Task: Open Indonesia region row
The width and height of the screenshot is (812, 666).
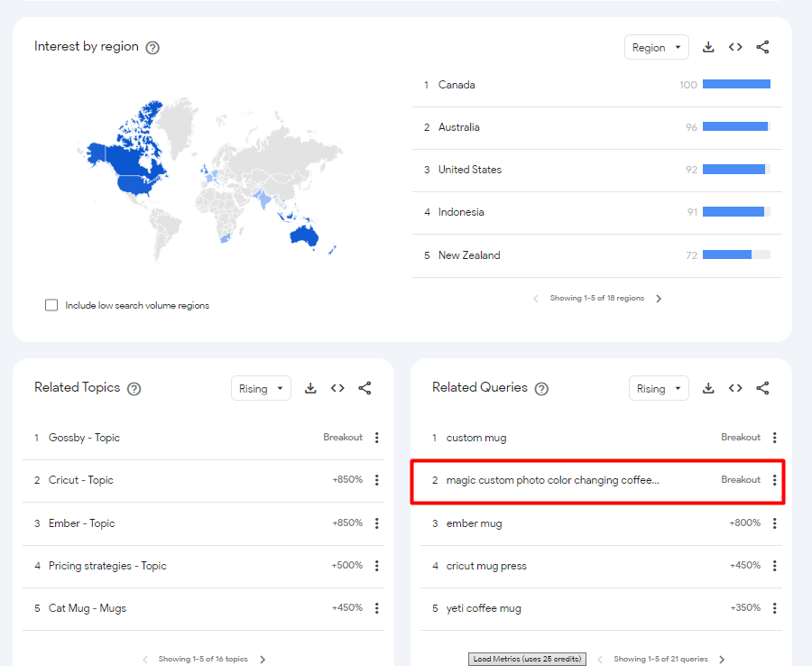Action: tap(597, 212)
